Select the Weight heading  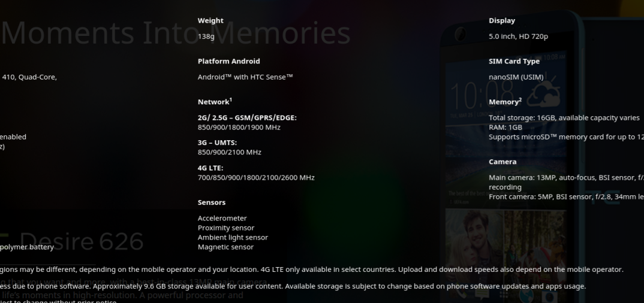click(210, 20)
